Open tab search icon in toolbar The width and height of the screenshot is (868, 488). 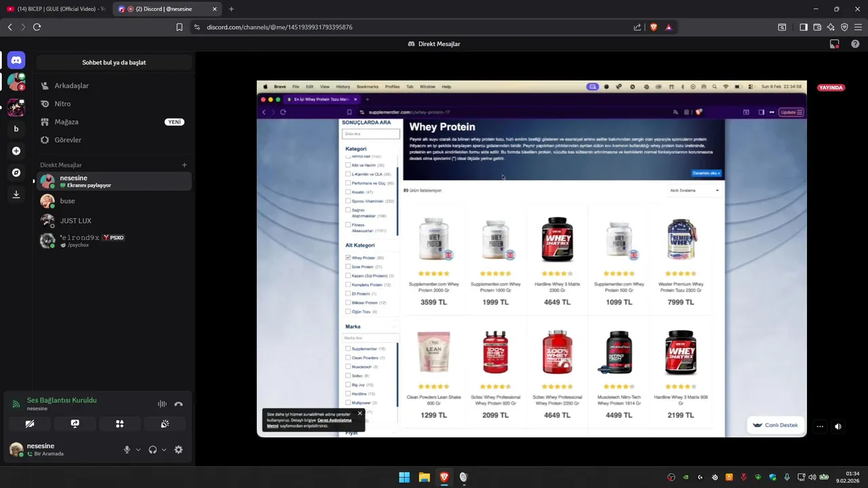[x=782, y=27]
